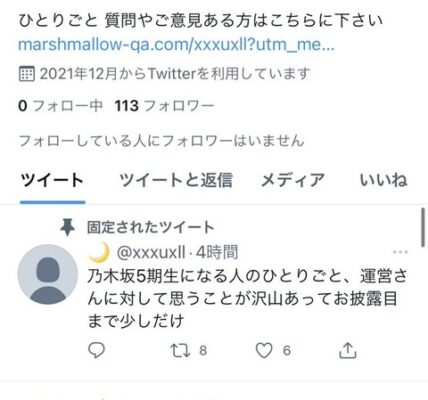The height and width of the screenshot is (400, 428).
Task: Click the calendar joined-date icon
Action: tap(26, 74)
